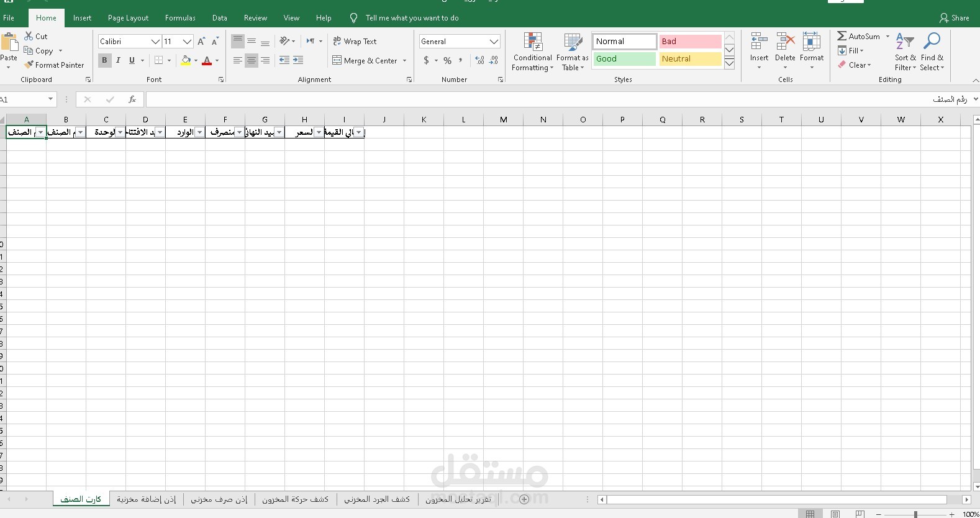Click Merge & Center button
980x518 pixels.
365,60
